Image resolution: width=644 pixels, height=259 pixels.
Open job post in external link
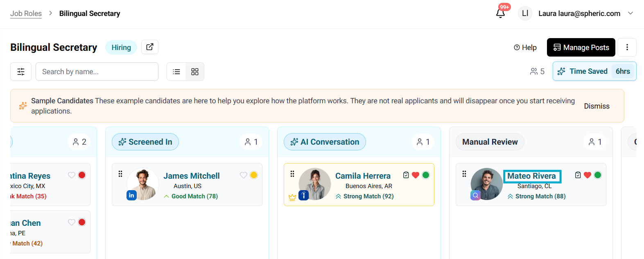(150, 47)
